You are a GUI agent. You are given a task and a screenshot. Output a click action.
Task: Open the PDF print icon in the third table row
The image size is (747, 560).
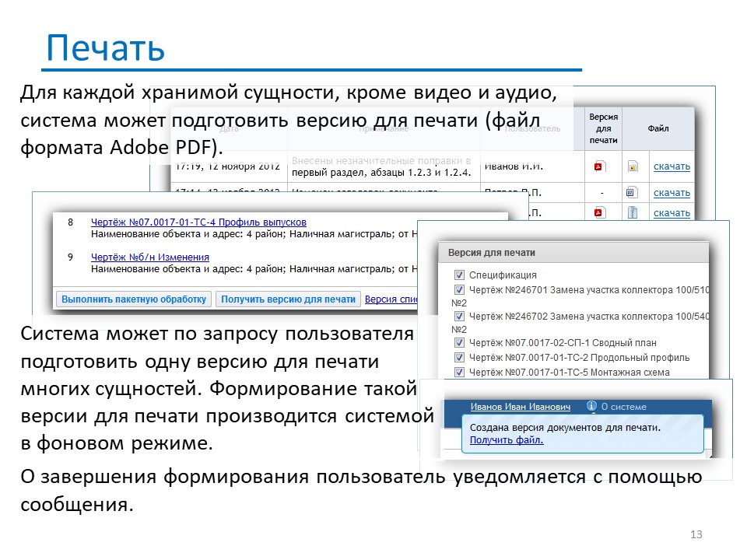(x=599, y=212)
